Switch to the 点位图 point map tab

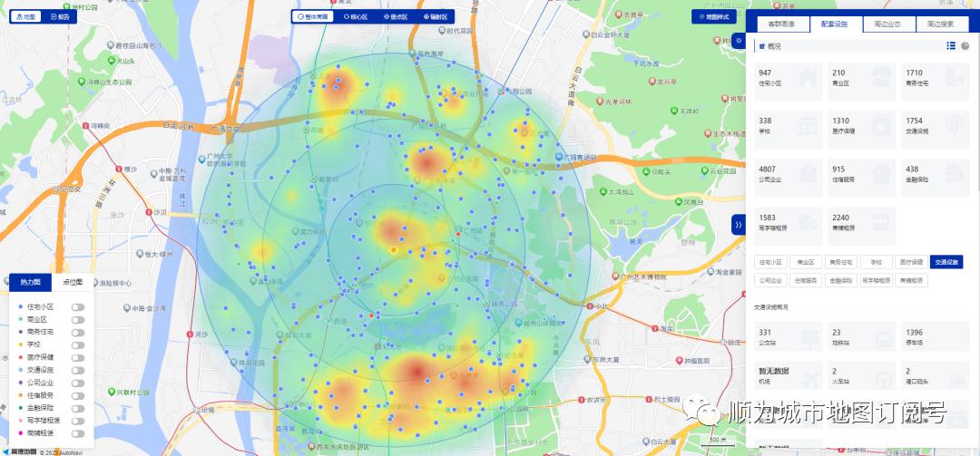coord(73,282)
